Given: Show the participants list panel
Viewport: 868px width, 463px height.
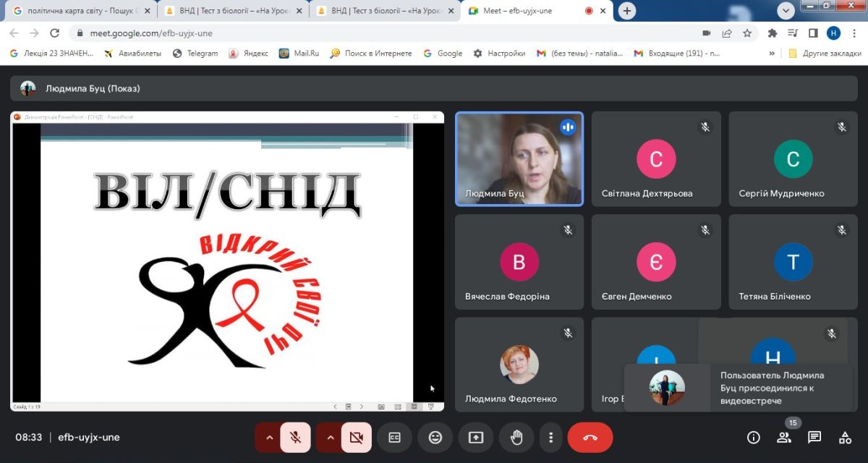Looking at the screenshot, I should click(x=784, y=438).
